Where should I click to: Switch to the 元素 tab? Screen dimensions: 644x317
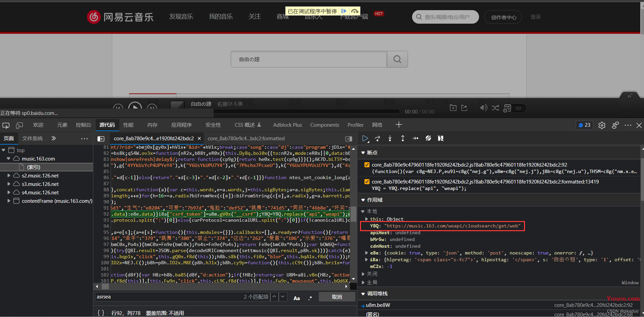(x=62, y=125)
